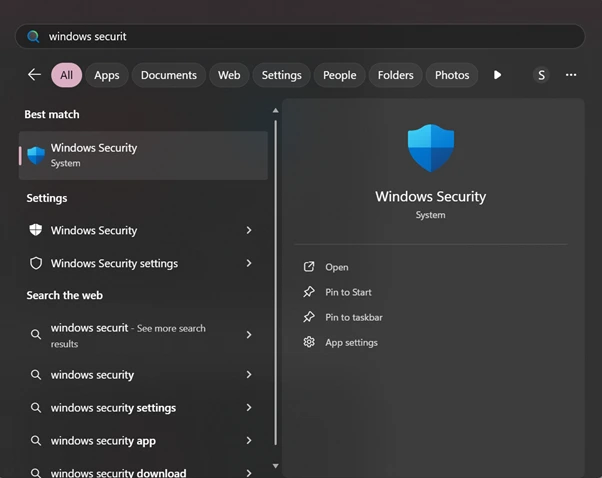
Task: Click the more filters play arrow icon
Action: tap(497, 75)
